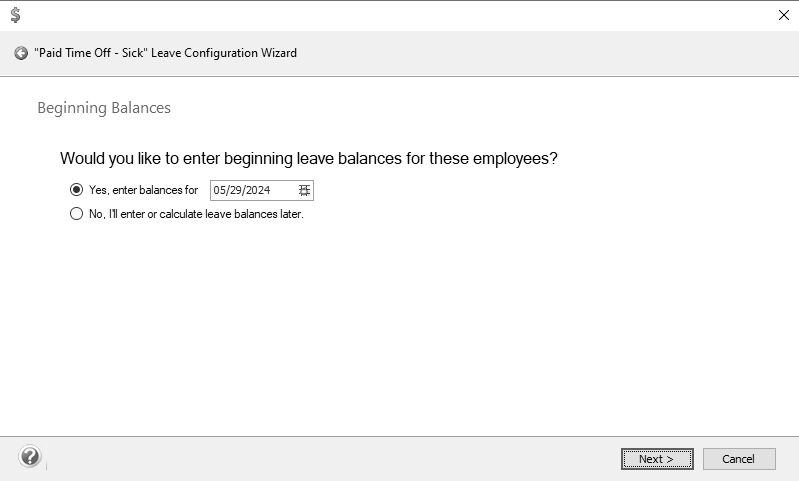Select the year 2024 in the date field

[258, 190]
